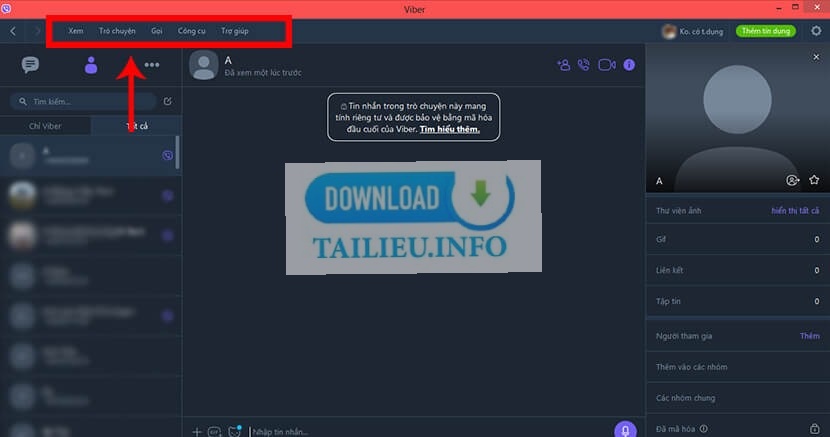Close the contact info panel

(816, 57)
